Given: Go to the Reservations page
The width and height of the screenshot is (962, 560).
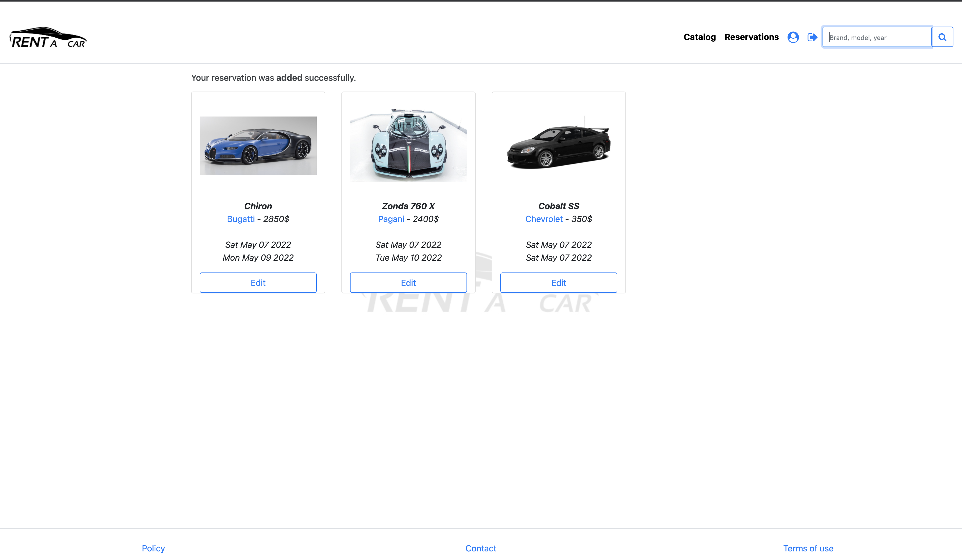Looking at the screenshot, I should click(751, 37).
